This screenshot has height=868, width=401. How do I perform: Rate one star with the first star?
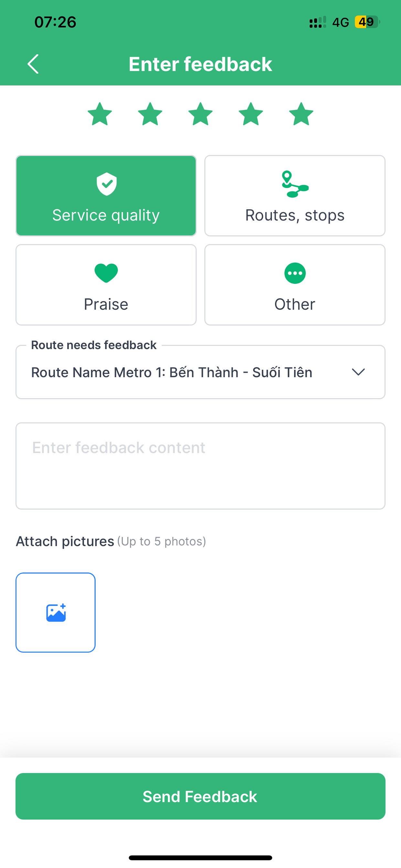coord(100,114)
